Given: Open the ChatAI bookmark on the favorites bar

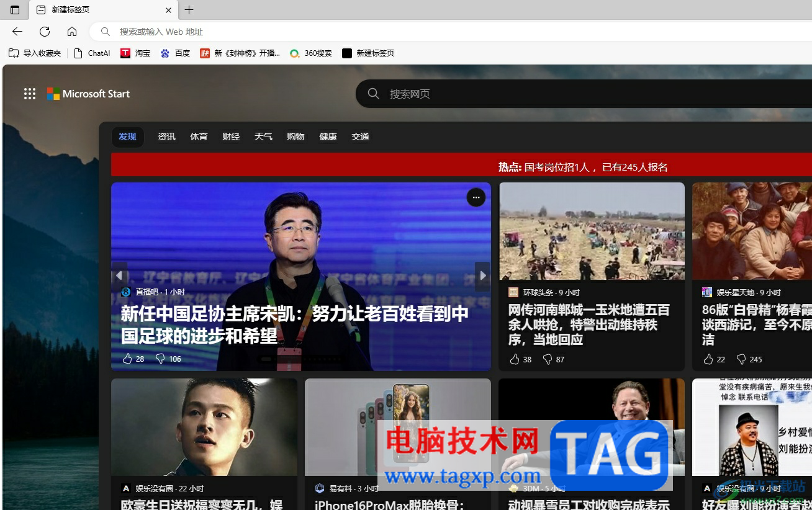Looking at the screenshot, I should [91, 53].
